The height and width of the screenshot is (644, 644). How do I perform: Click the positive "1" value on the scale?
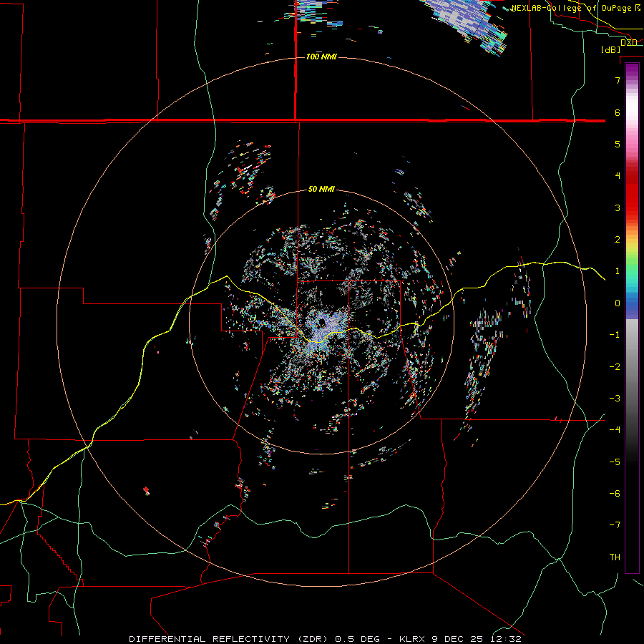click(618, 271)
